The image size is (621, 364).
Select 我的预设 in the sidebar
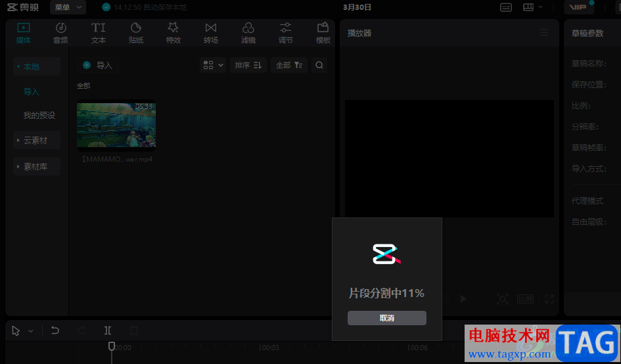coord(39,115)
